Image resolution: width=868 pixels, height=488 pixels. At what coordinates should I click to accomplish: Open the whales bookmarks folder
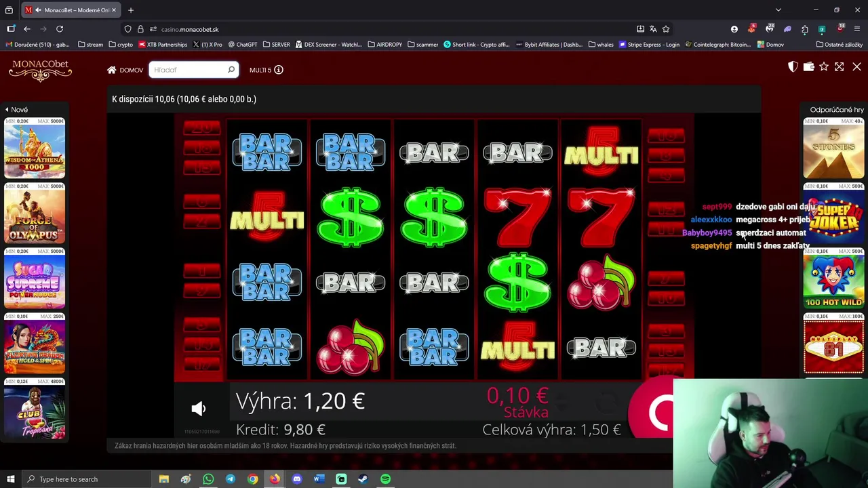(x=601, y=45)
